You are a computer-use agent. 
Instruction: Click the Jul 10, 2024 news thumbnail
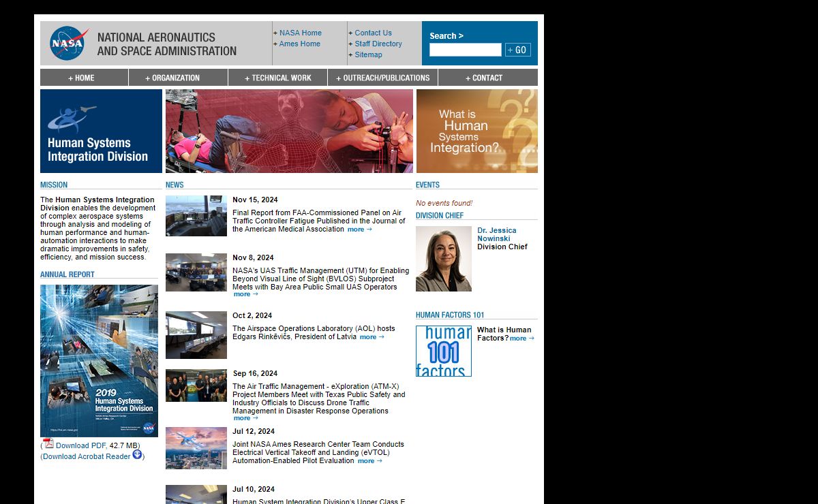point(196,494)
